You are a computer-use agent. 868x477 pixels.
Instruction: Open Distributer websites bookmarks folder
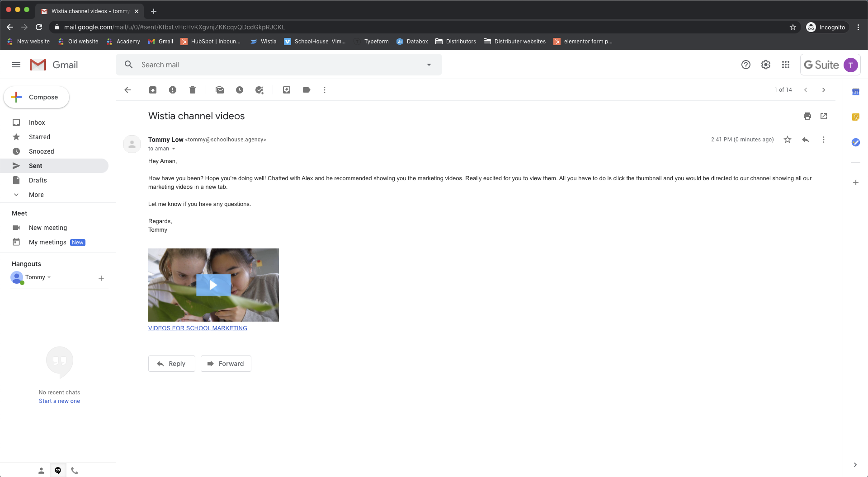514,42
